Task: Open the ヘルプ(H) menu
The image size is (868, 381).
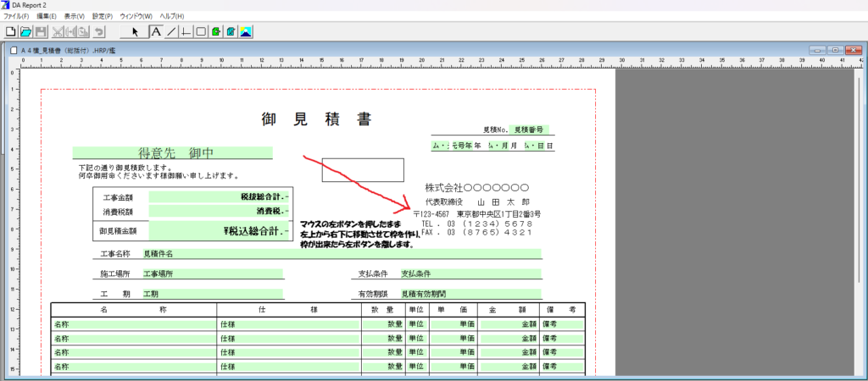Action: [x=172, y=17]
